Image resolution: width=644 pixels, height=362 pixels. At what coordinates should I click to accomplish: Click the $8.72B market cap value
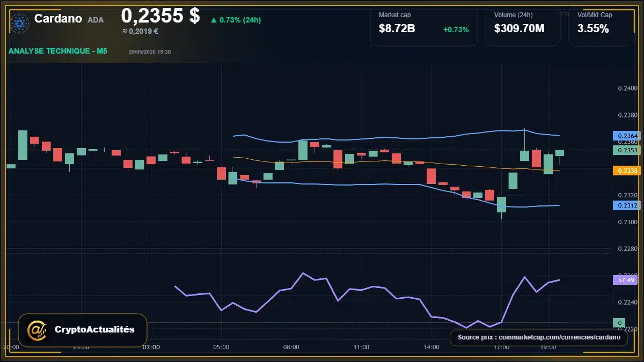pyautogui.click(x=397, y=29)
